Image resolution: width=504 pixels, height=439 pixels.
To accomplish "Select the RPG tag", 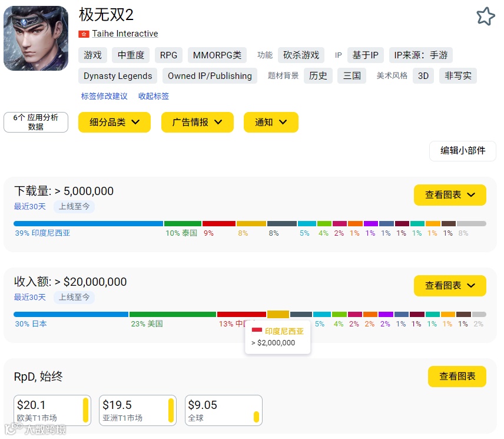I will [168, 55].
